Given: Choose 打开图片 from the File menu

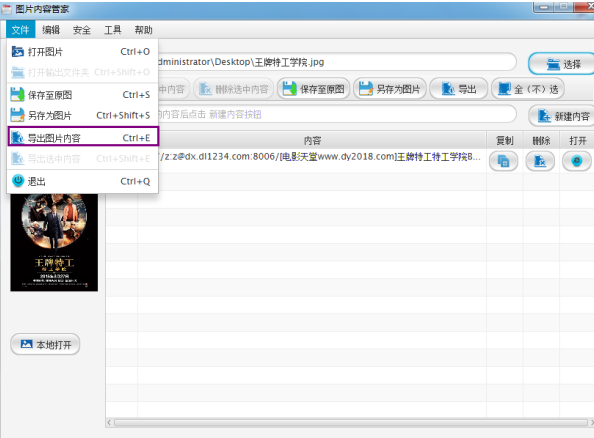Looking at the screenshot, I should [83, 52].
